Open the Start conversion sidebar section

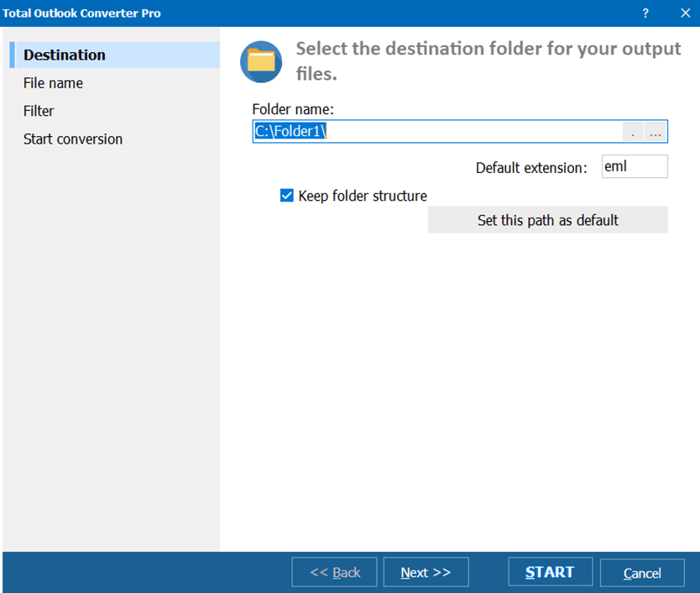coord(73,139)
